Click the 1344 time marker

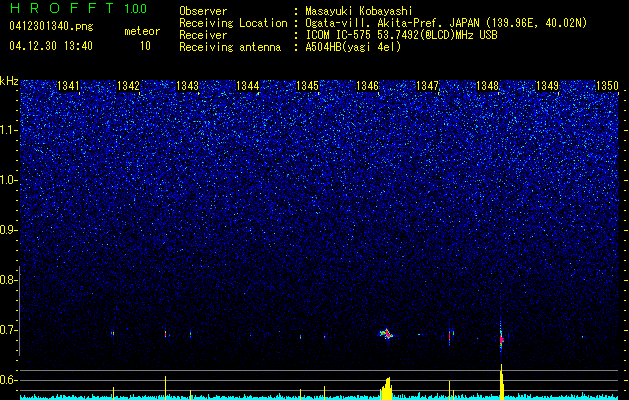[x=248, y=86]
